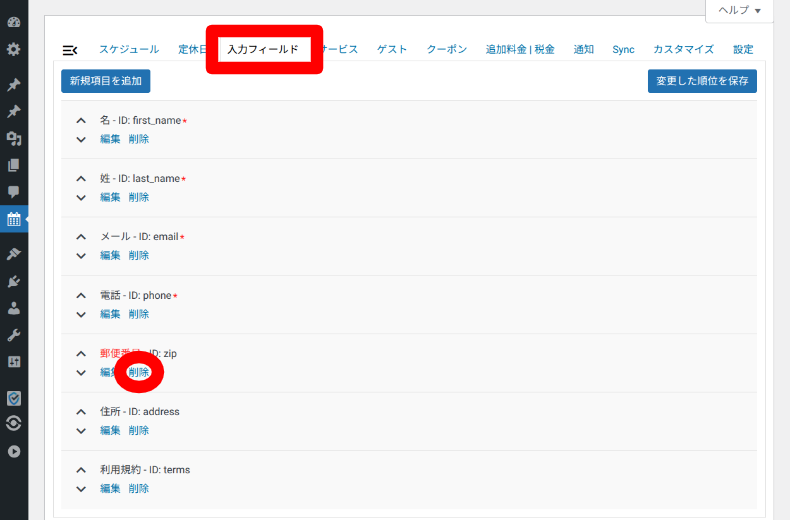Screen dimensions: 790x520
Task: Click 編集 for the last_name field
Action: [110, 197]
